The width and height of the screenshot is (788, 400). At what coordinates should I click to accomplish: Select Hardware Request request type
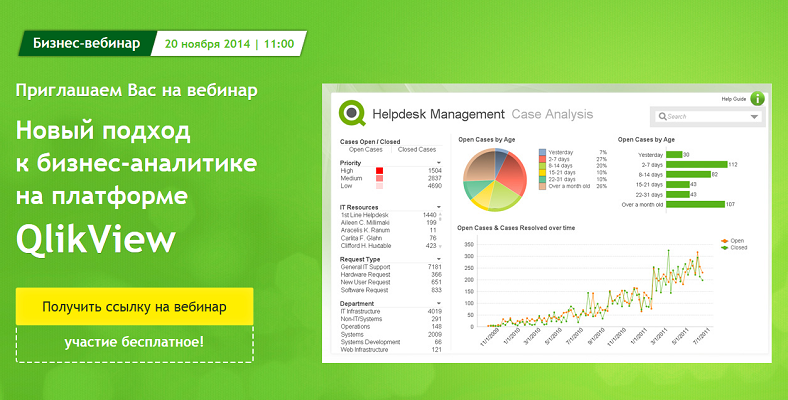(x=391, y=275)
